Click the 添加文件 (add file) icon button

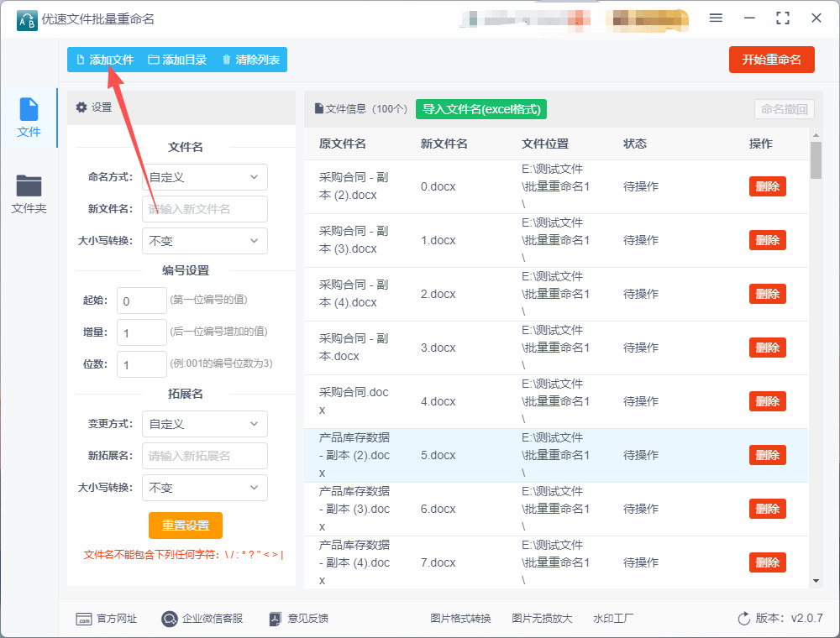click(81, 60)
